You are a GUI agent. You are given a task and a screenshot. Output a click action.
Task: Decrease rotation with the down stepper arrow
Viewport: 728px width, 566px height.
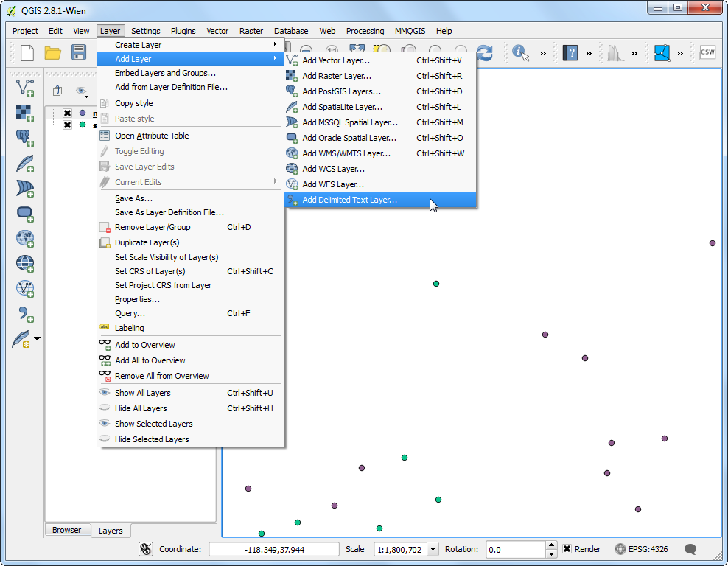551,553
